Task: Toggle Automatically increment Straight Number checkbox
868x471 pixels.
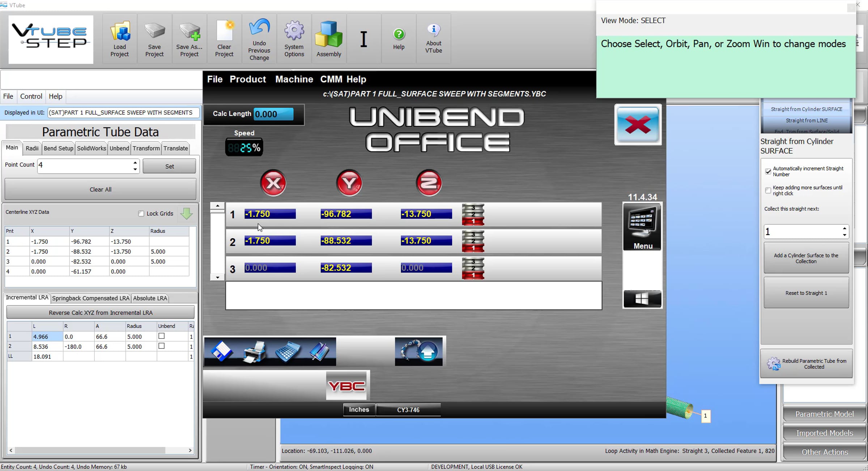Action: pos(768,171)
